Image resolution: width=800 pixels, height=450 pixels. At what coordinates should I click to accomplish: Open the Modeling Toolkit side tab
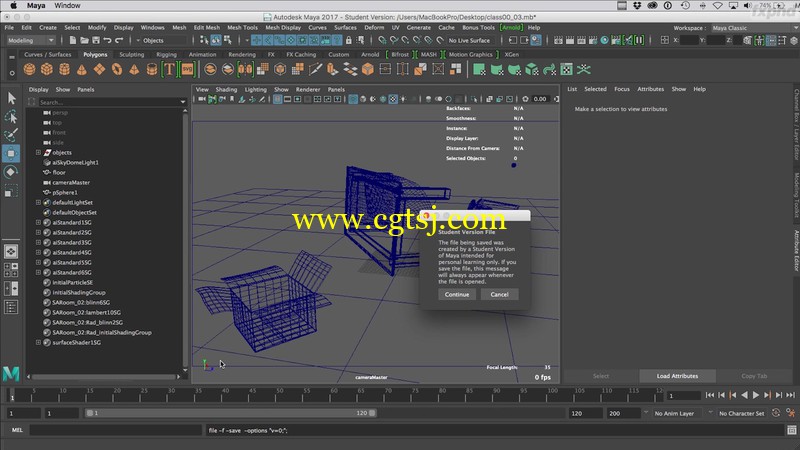[x=796, y=195]
